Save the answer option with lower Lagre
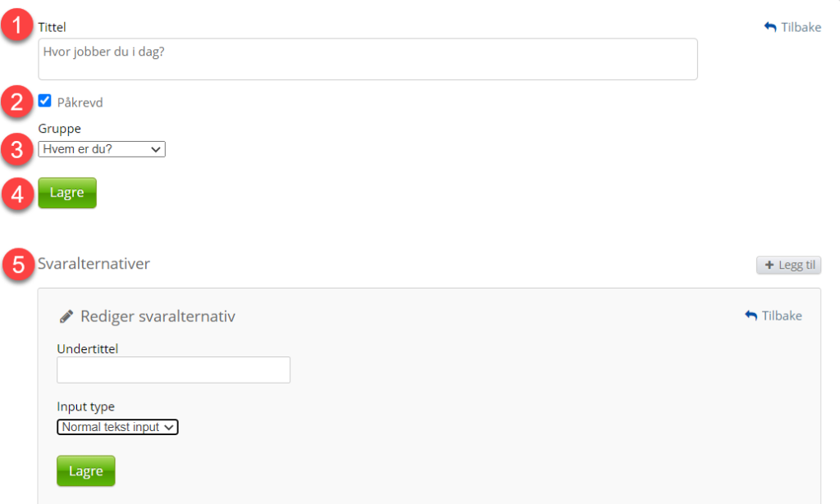This screenshot has height=504, width=840. 85,471
